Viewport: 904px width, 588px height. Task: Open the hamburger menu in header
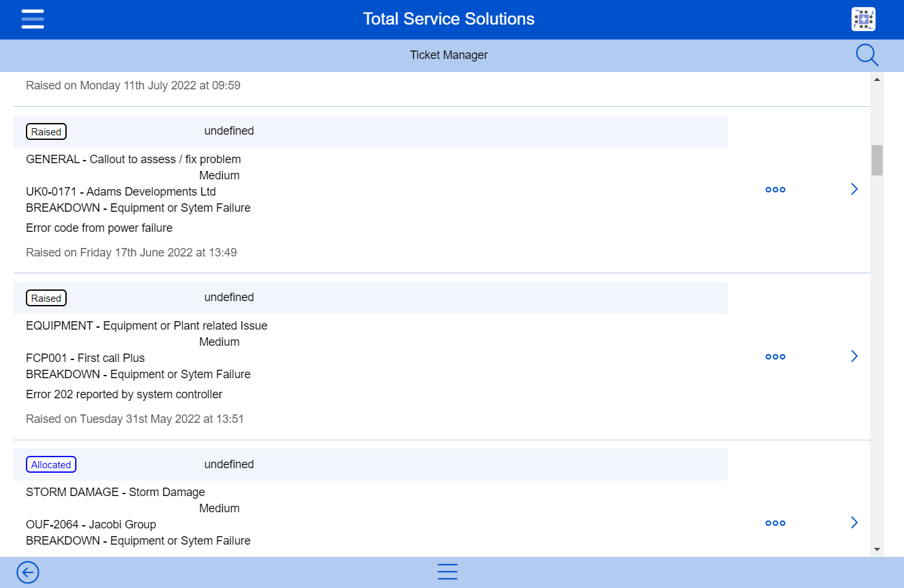[32, 19]
